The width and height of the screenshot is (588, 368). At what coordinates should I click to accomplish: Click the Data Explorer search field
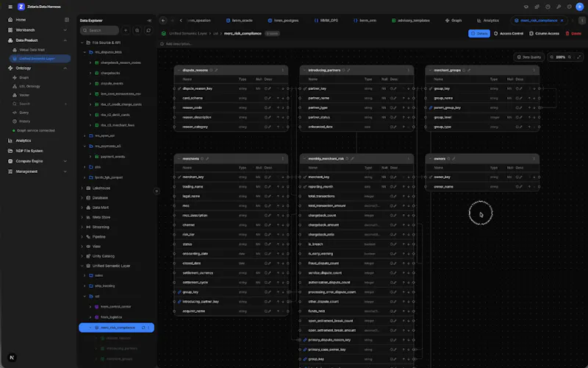pos(99,30)
